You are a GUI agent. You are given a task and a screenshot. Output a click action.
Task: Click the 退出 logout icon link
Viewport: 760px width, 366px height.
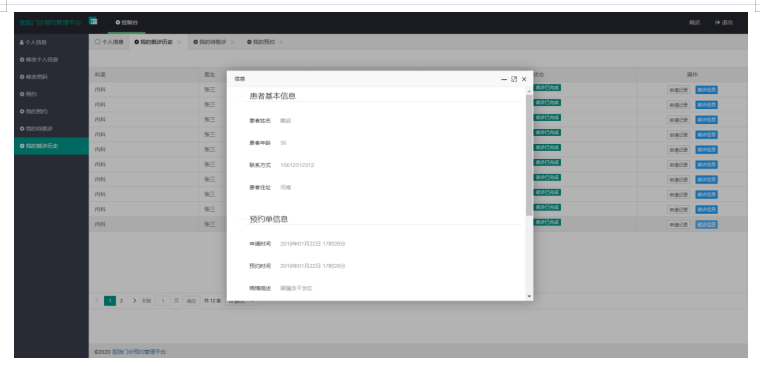tap(724, 22)
